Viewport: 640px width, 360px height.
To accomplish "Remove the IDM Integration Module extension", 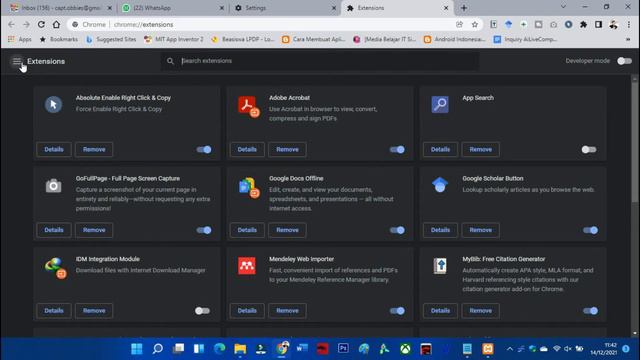I will (x=94, y=311).
